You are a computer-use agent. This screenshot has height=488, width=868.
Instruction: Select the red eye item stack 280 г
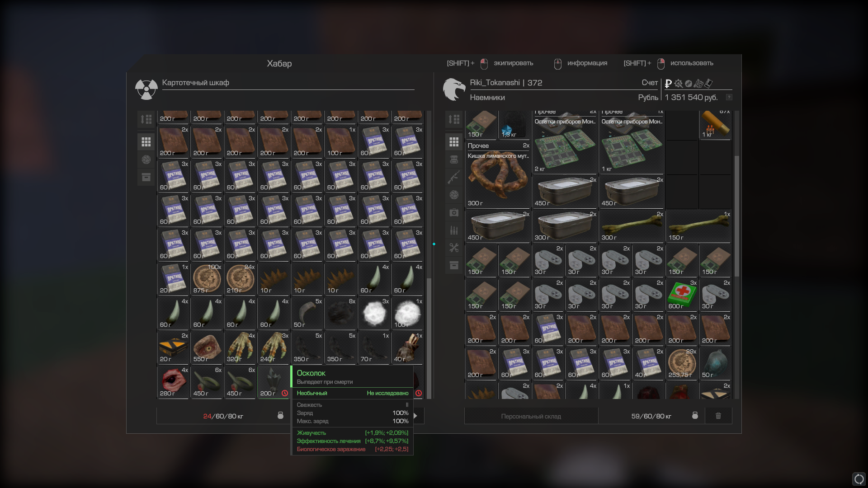[x=173, y=382]
